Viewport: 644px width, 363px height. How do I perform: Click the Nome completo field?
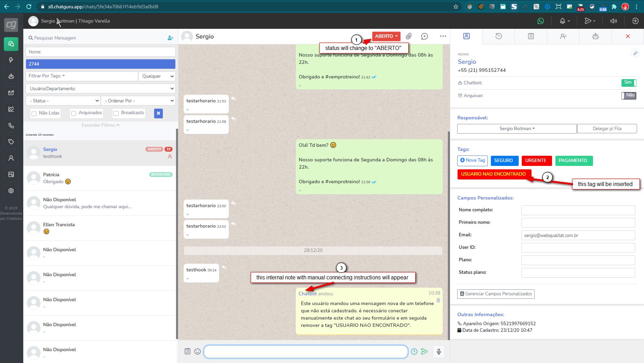point(578,210)
